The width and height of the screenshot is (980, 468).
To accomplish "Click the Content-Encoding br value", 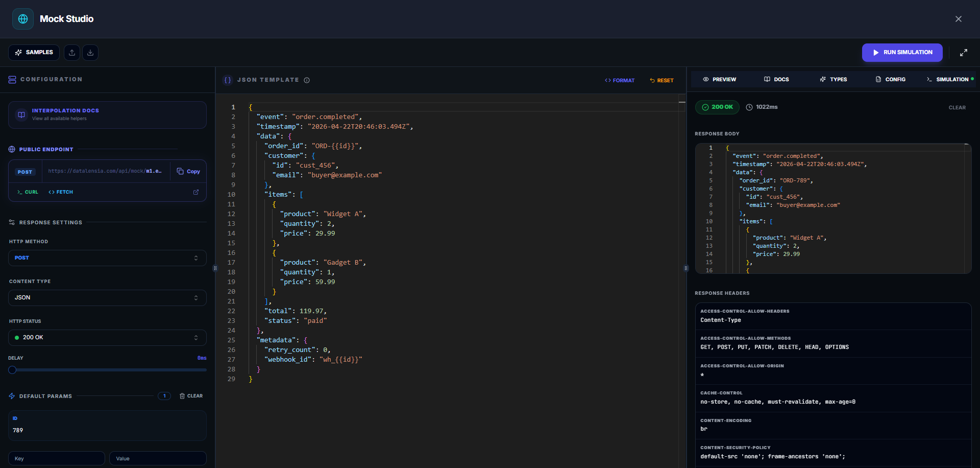I will point(704,429).
